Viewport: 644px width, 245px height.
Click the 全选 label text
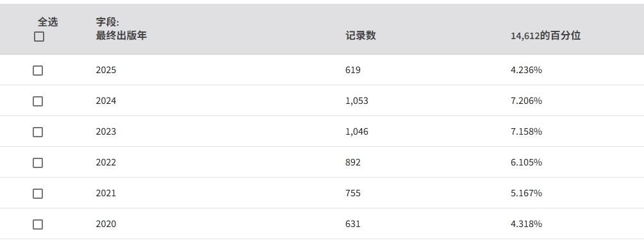(47, 22)
